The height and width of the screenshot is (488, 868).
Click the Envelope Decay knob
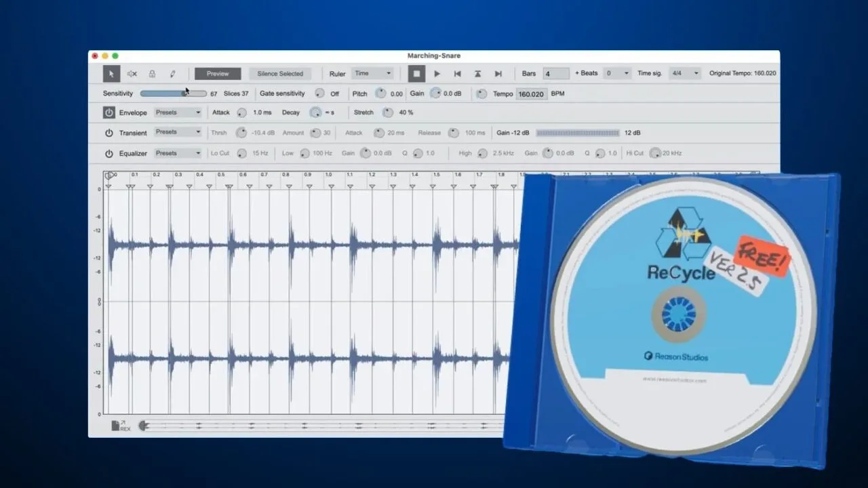pyautogui.click(x=315, y=113)
